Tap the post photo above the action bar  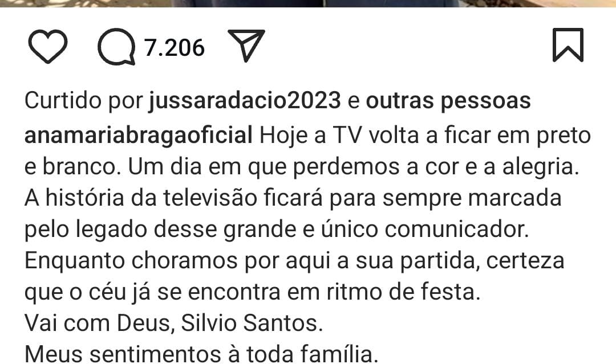coord(308,3)
